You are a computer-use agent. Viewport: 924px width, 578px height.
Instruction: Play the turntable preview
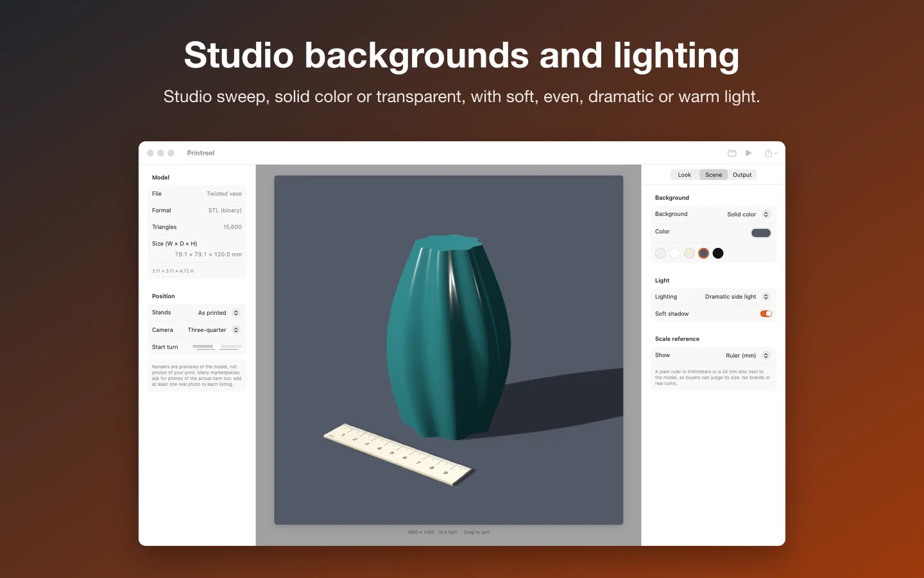coord(748,153)
